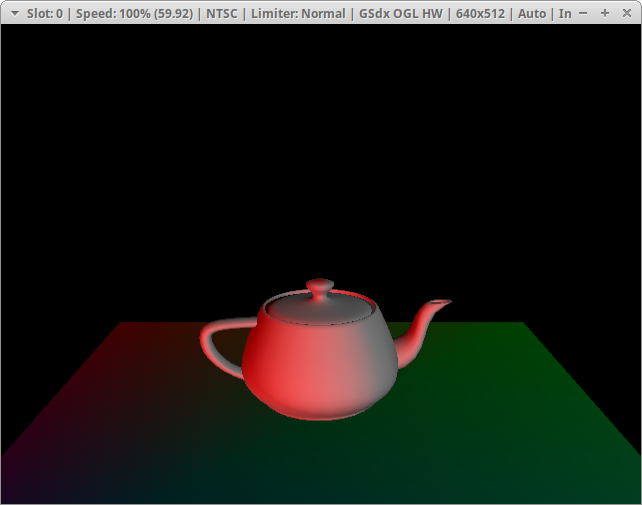This screenshot has width=642, height=505.
Task: Click the knob on the teapot lid
Action: (x=320, y=288)
